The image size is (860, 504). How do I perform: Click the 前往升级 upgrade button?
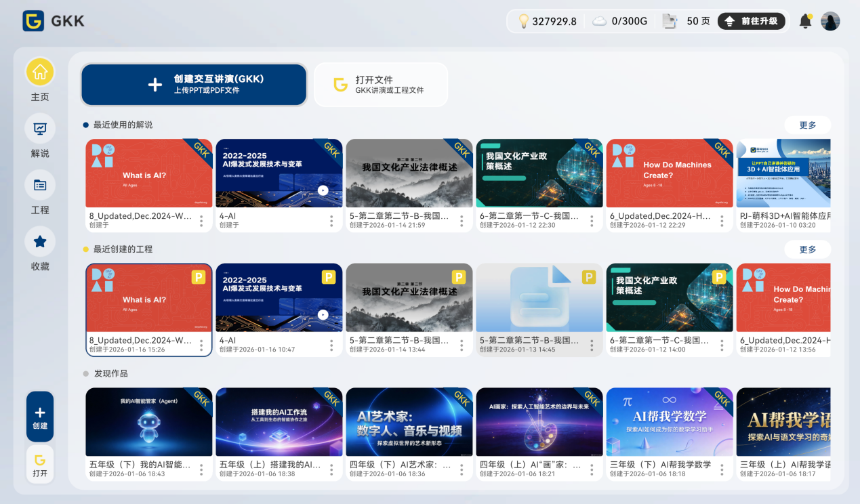pyautogui.click(x=752, y=21)
